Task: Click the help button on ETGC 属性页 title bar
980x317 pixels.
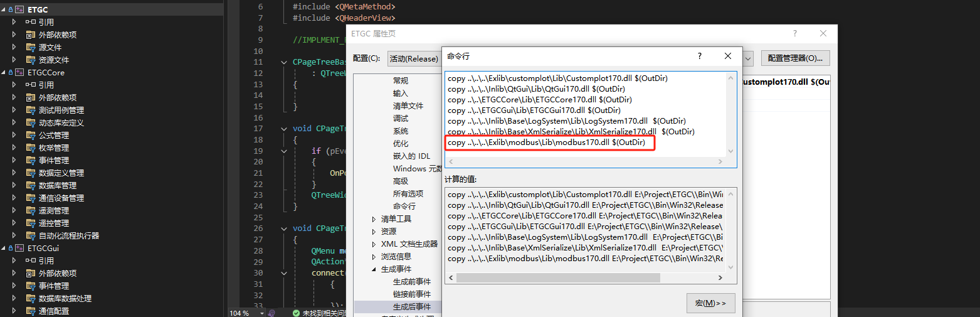Action: [795, 33]
